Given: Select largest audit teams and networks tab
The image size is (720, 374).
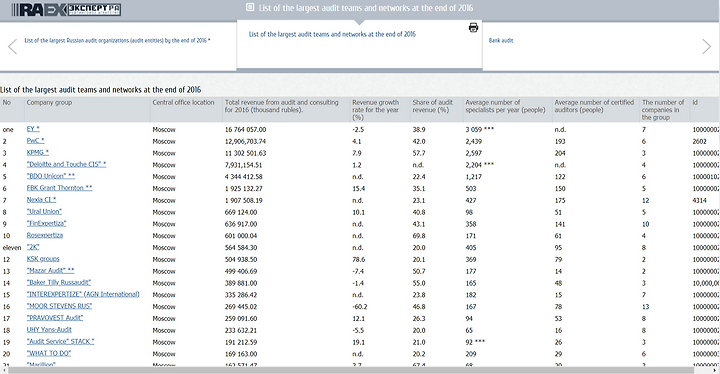Looking at the screenshot, I should tap(332, 34).
